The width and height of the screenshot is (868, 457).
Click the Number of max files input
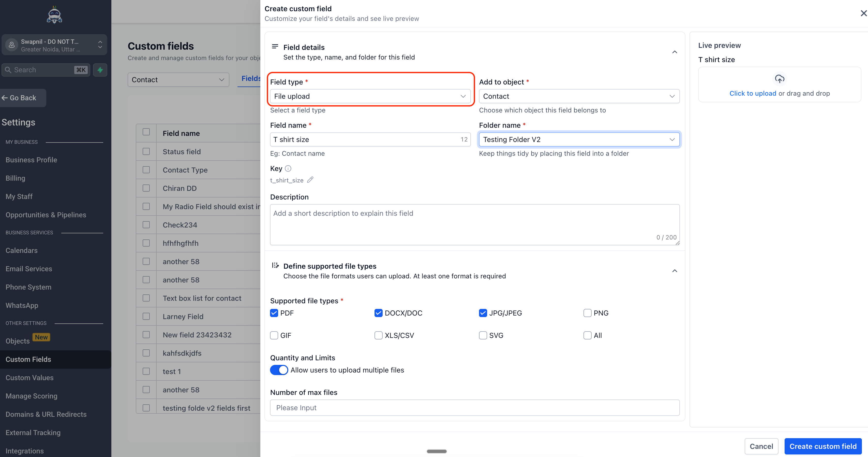tap(474, 408)
